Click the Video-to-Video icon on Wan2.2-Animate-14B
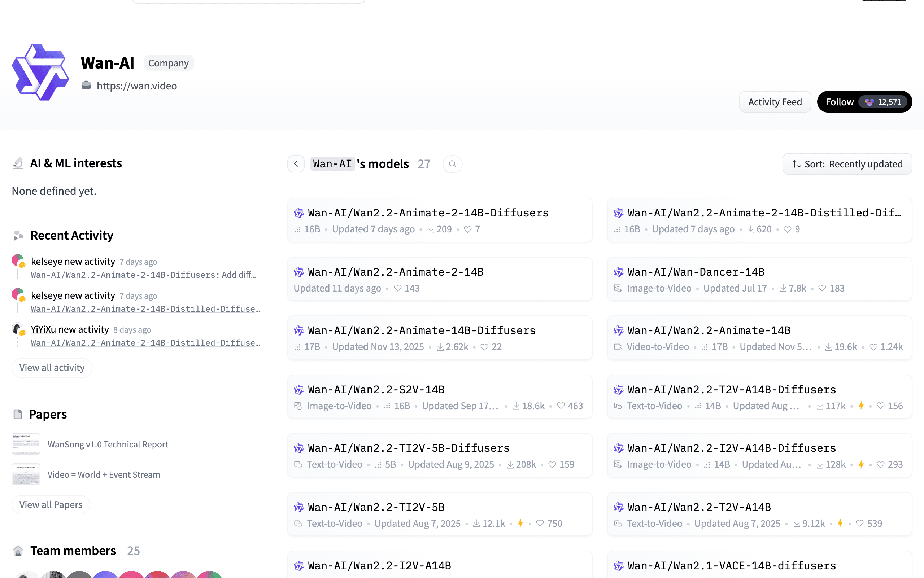 click(x=618, y=347)
